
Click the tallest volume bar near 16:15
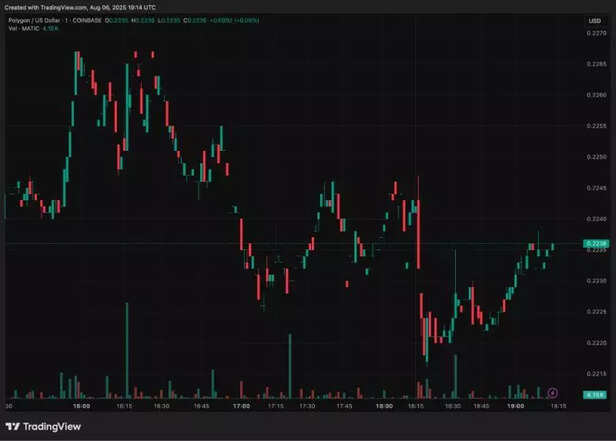tap(127, 350)
